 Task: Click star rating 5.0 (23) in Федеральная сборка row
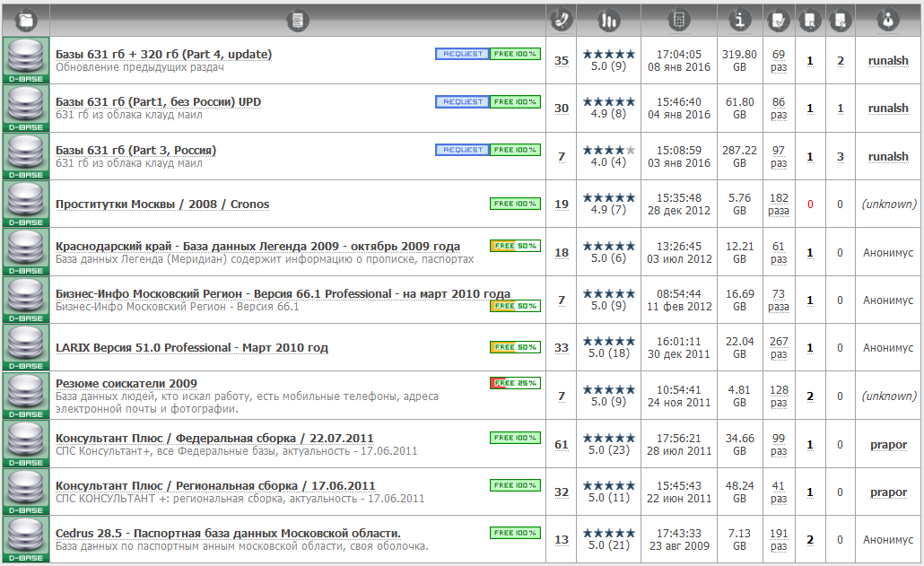point(609,444)
